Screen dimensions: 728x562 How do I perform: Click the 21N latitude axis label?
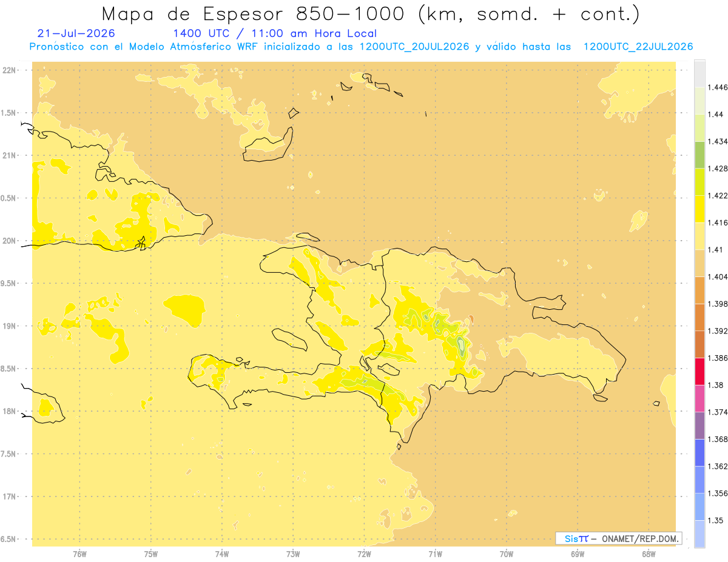(10, 155)
